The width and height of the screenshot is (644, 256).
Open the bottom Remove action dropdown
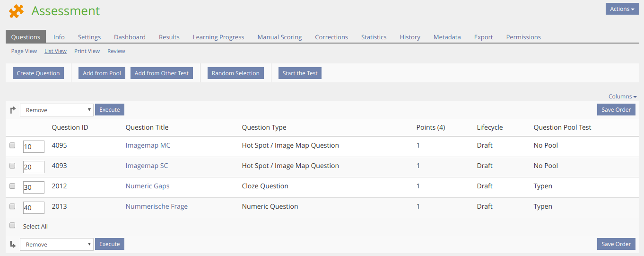point(56,245)
